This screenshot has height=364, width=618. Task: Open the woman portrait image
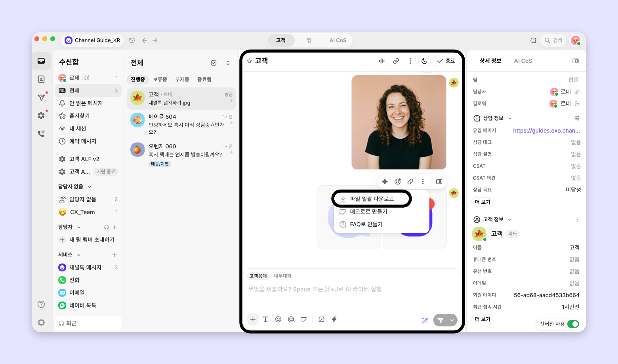point(399,122)
